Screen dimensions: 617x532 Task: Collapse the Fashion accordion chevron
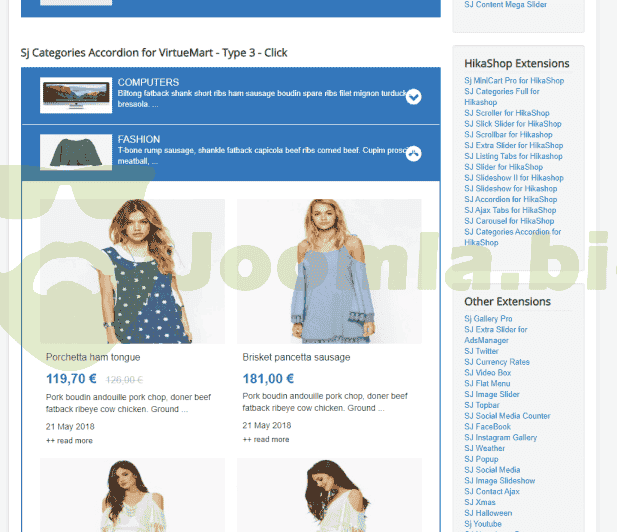[x=414, y=154]
